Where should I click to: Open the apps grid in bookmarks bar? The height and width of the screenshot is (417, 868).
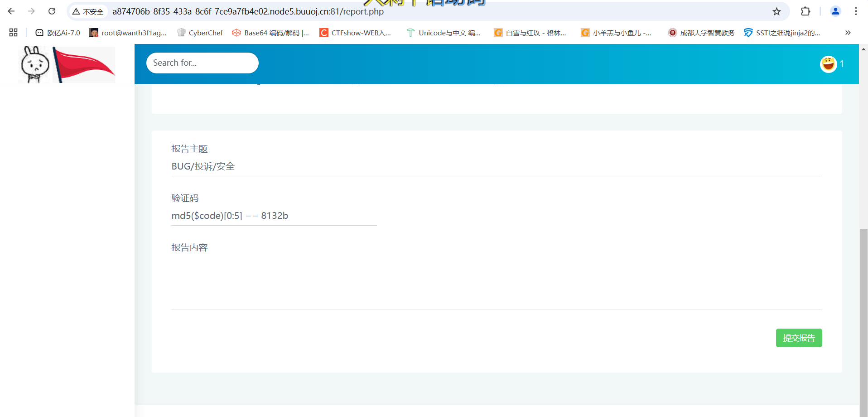pyautogui.click(x=13, y=33)
